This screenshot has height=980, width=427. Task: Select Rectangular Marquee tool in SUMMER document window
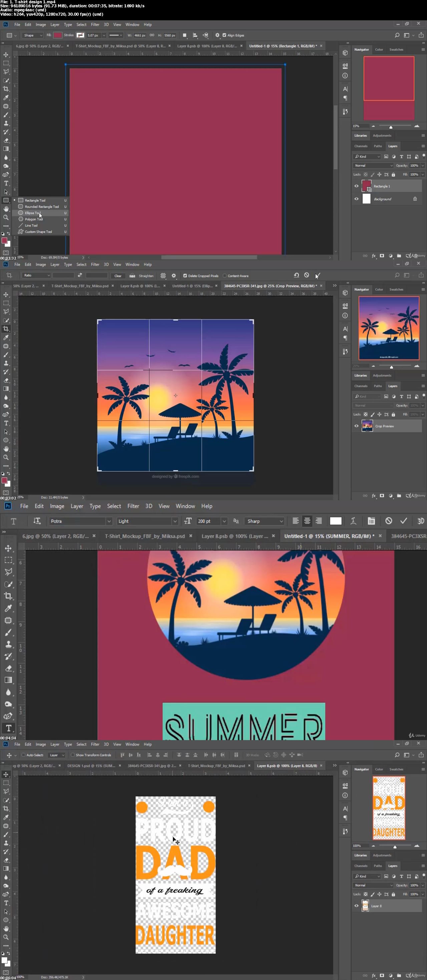coord(8,560)
